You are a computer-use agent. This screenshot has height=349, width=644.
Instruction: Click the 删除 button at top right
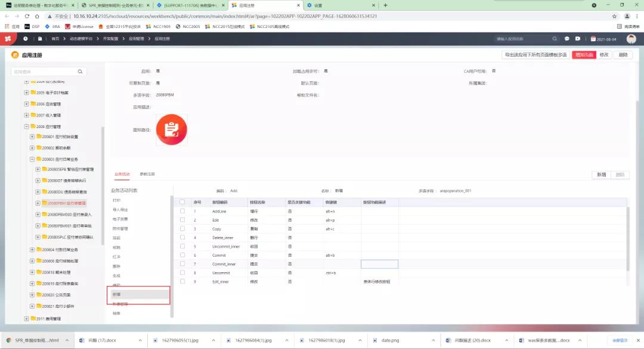tap(623, 55)
